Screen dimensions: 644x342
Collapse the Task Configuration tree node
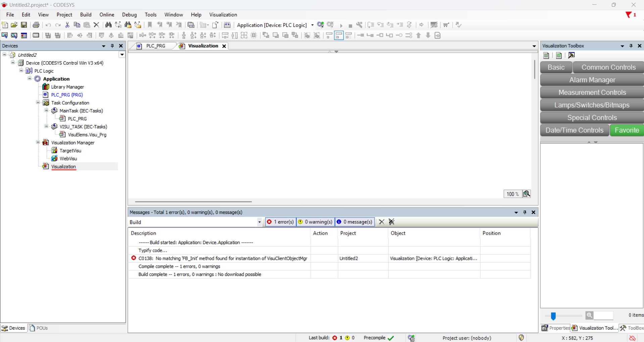(x=38, y=103)
